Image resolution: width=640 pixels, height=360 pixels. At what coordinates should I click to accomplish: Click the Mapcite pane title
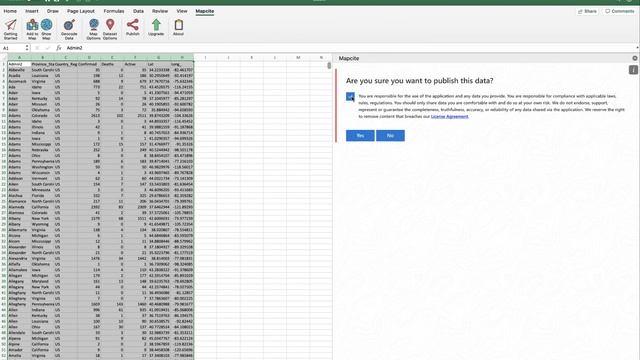(x=349, y=58)
